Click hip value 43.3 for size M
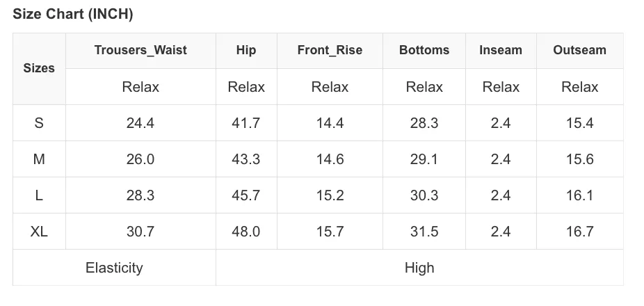 [x=246, y=159]
